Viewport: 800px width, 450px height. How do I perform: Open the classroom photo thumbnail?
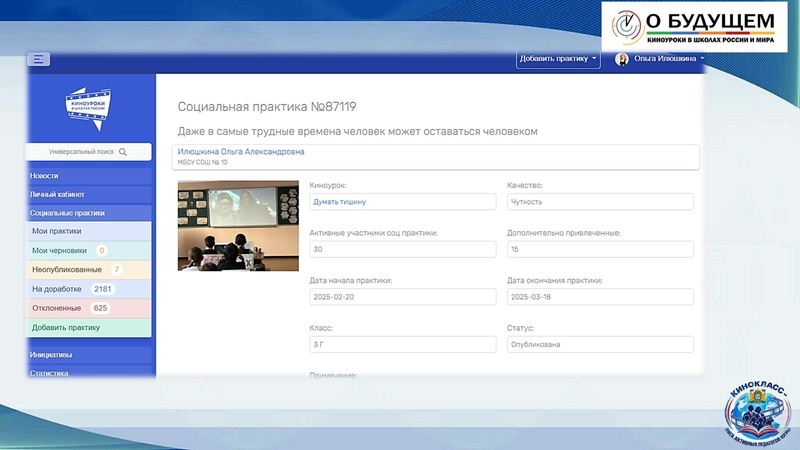(238, 226)
